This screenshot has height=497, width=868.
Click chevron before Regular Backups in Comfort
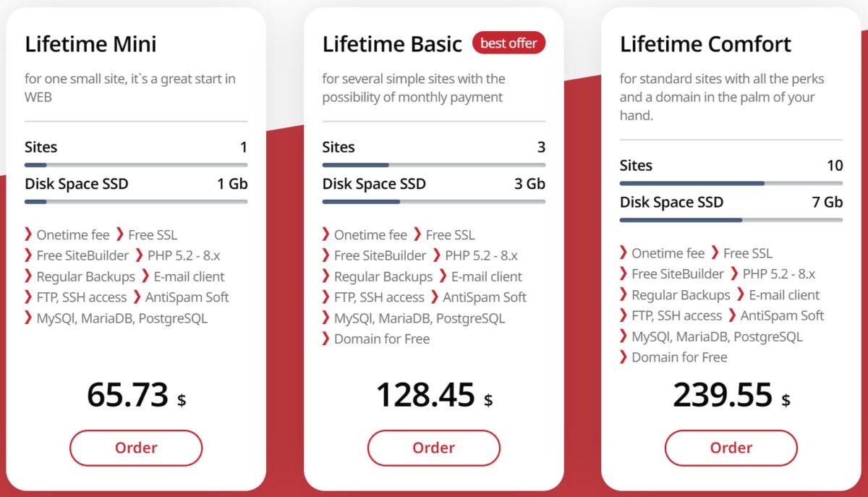point(624,294)
